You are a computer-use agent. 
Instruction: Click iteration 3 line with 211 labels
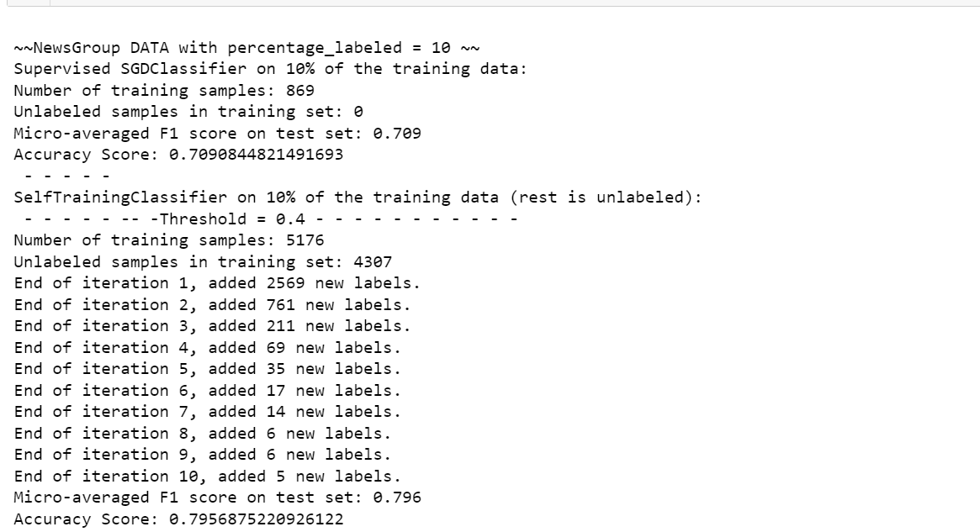212,326
